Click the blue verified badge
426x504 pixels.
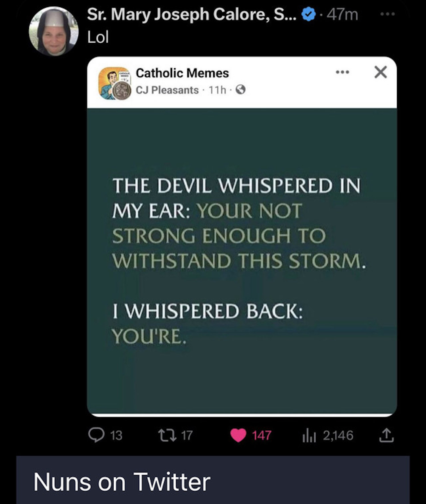(x=309, y=14)
